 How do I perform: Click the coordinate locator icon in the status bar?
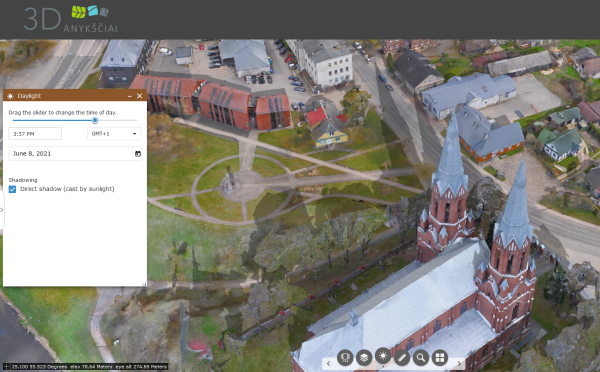6,367
